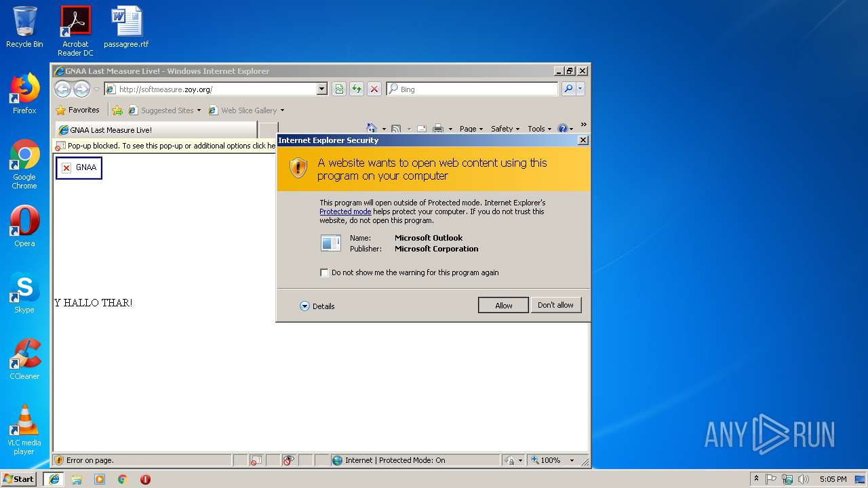Viewport: 868px width, 488px height.
Task: Click the privacy report eye icon in status bar
Action: click(290, 460)
